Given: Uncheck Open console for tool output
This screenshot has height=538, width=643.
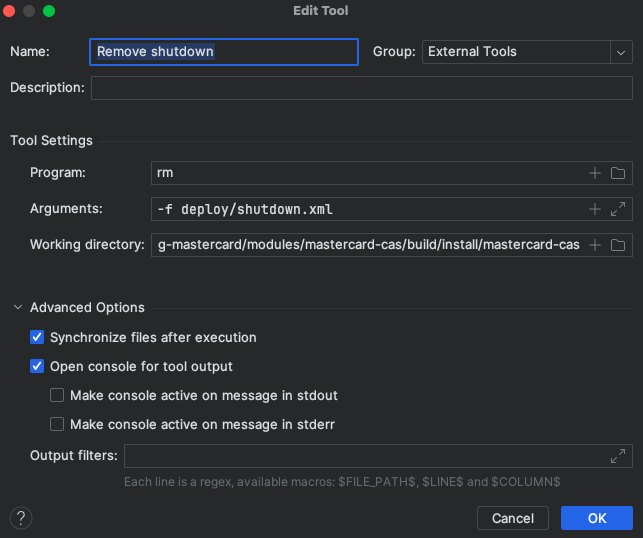Looking at the screenshot, I should pyautogui.click(x=37, y=367).
